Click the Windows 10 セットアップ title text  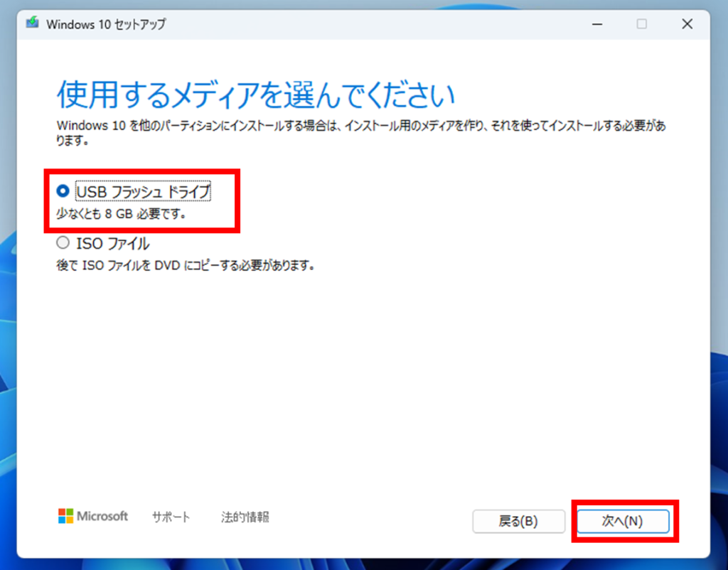pos(106,24)
